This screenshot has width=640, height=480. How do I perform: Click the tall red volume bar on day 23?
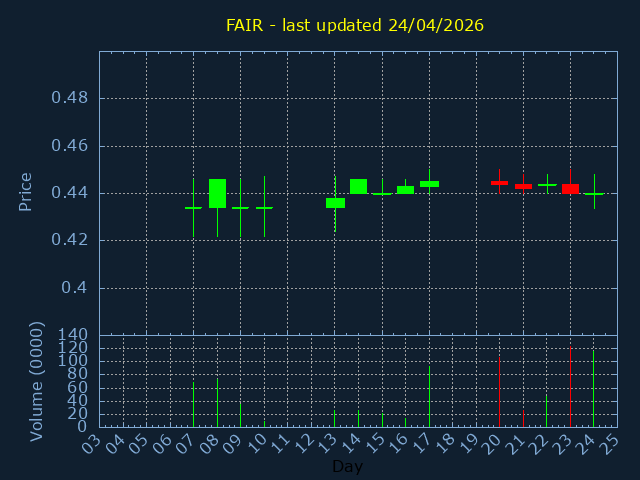(x=570, y=387)
